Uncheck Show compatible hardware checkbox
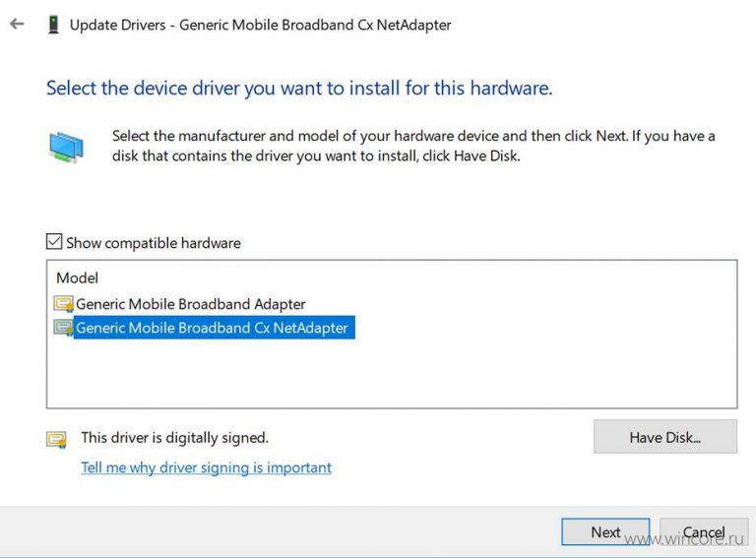 pos(54,241)
